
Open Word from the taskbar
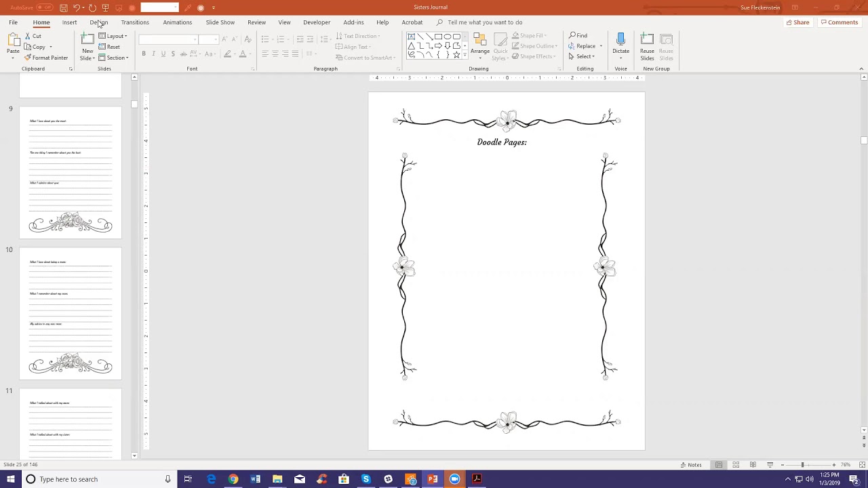[256, 479]
